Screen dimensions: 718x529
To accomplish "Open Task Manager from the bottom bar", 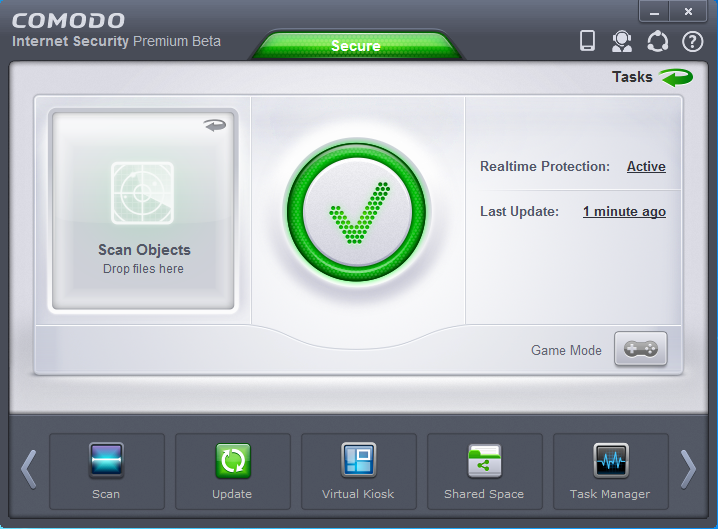I will click(610, 471).
